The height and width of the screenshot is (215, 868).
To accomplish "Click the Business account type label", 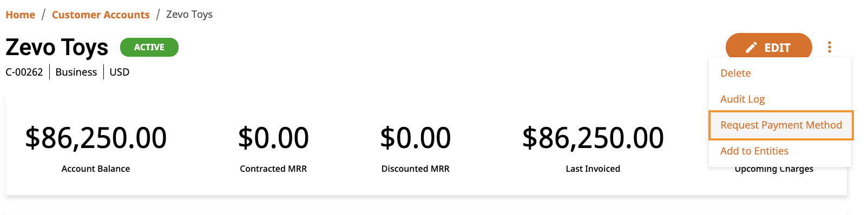I will [76, 72].
